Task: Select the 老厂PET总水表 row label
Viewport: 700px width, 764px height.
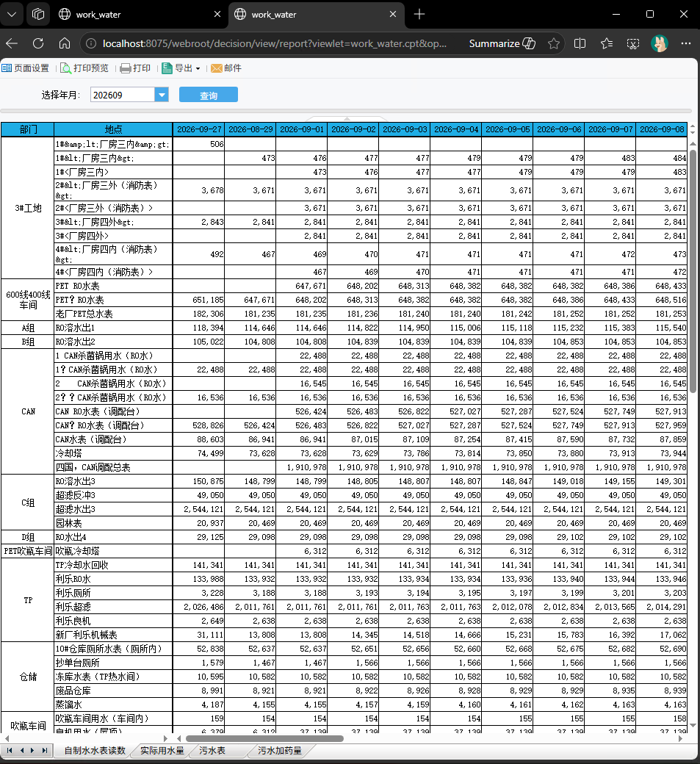Action: pos(114,314)
